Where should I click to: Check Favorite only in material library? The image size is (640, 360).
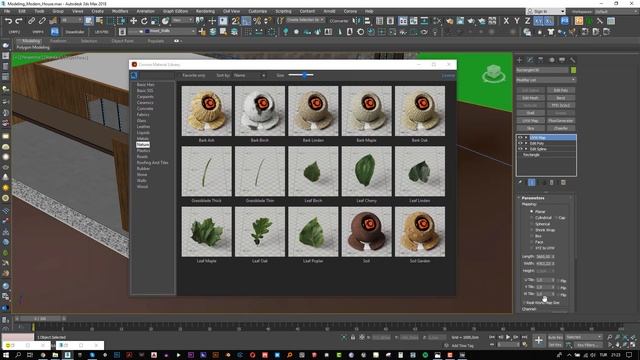click(x=180, y=76)
